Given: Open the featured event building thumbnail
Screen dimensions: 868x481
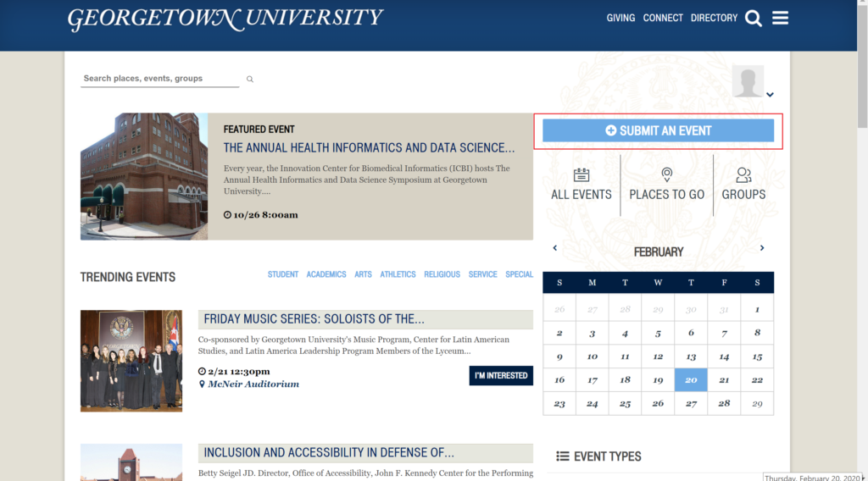Looking at the screenshot, I should tap(144, 176).
